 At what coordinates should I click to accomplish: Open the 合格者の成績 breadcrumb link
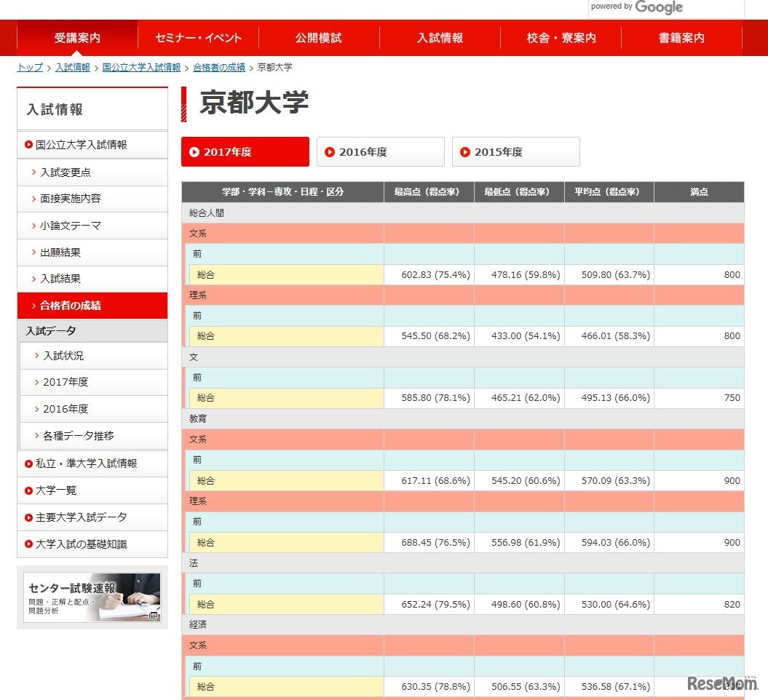[219, 66]
